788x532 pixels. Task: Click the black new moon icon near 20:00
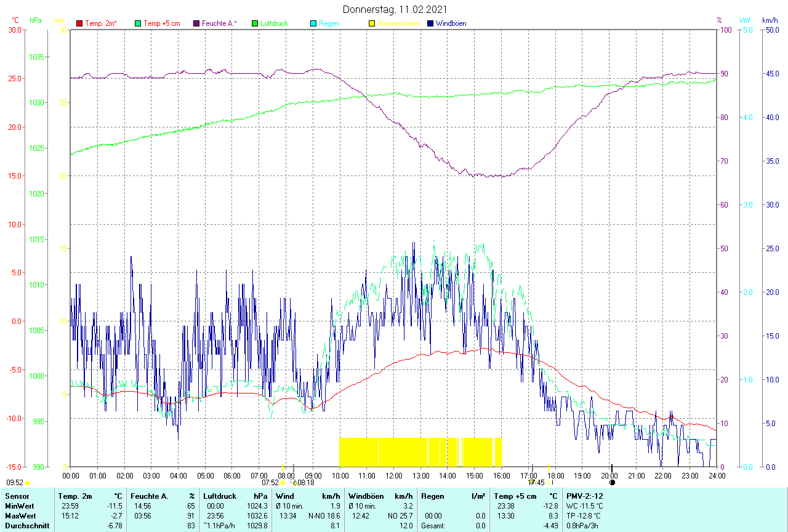[612, 483]
